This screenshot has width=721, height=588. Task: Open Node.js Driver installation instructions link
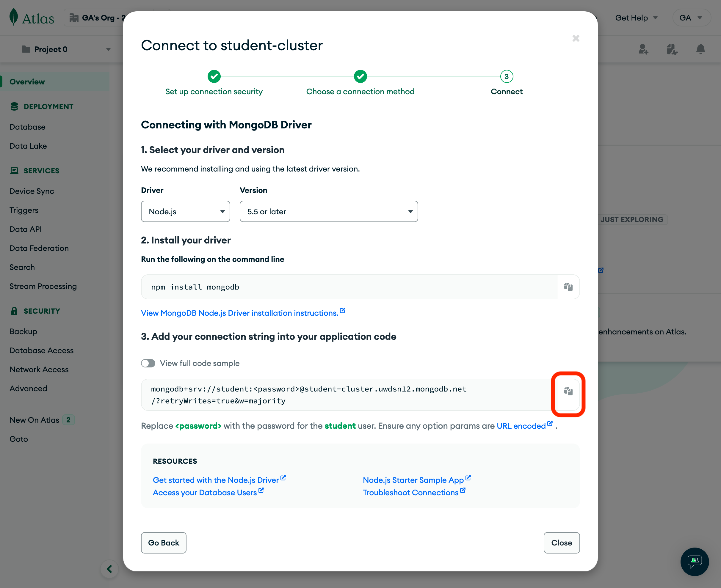pyautogui.click(x=239, y=313)
